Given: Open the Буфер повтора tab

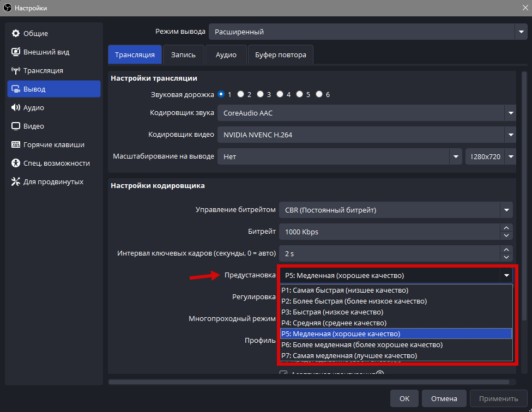Looking at the screenshot, I should coord(281,54).
